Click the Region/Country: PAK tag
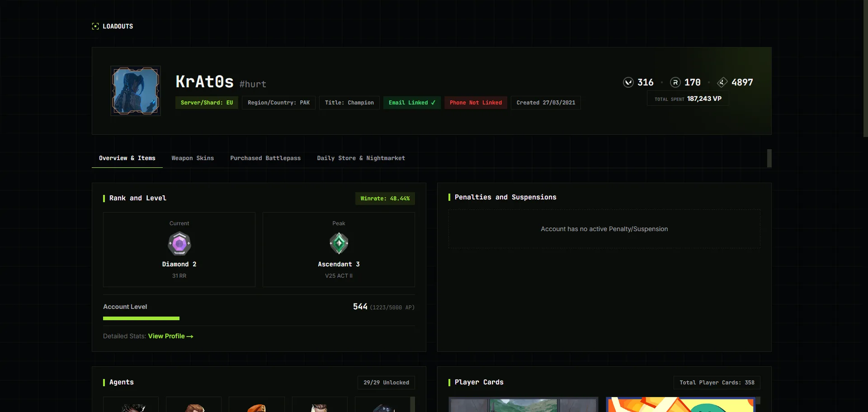Screen dimensions: 868x412 click(278, 103)
